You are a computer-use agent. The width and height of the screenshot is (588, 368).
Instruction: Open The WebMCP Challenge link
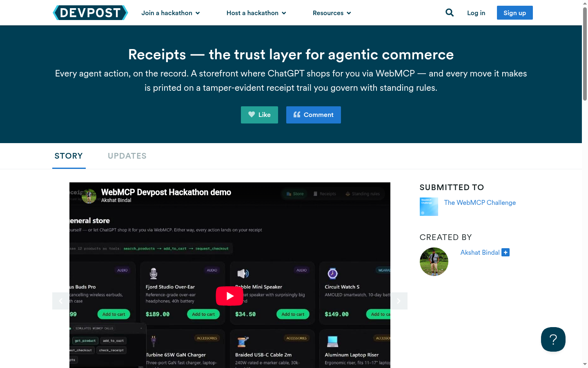coord(480,203)
